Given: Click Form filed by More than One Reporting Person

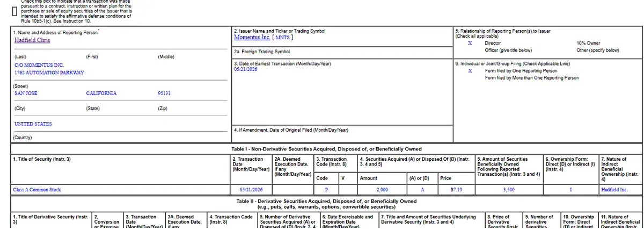Looking at the screenshot, I should coord(532,78).
